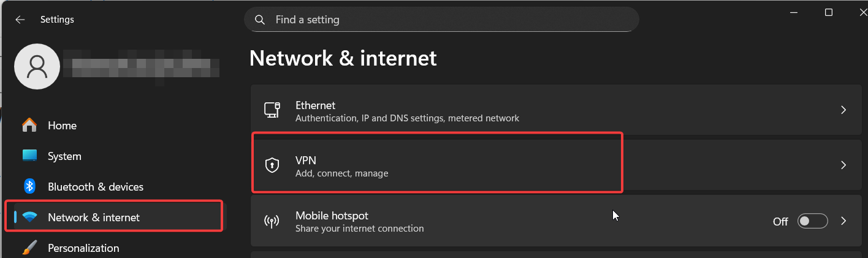Click the Find a setting search box
Viewport: 868px width, 258px height.
[x=441, y=20]
